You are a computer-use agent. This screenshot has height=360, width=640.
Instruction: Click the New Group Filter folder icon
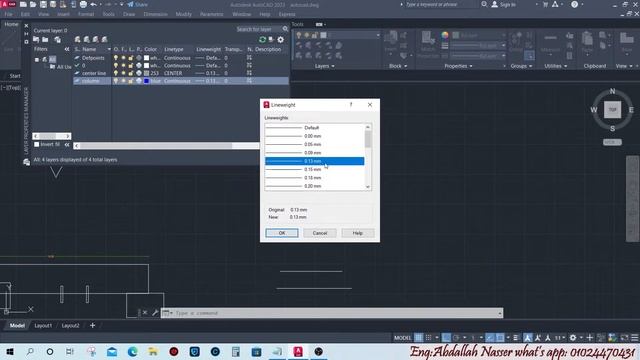(x=45, y=40)
